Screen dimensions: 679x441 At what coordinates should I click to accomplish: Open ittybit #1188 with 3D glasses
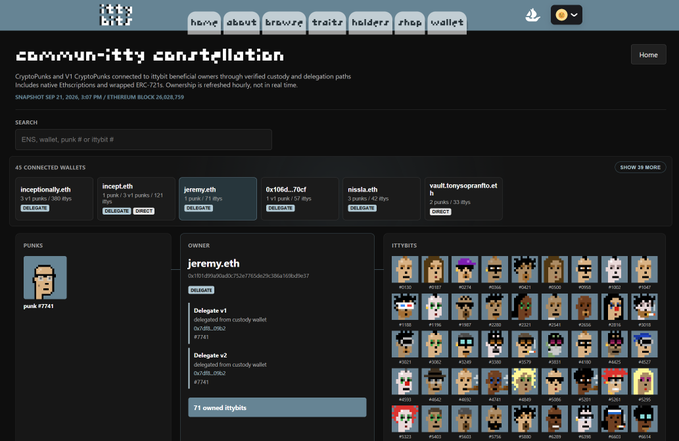405,307
